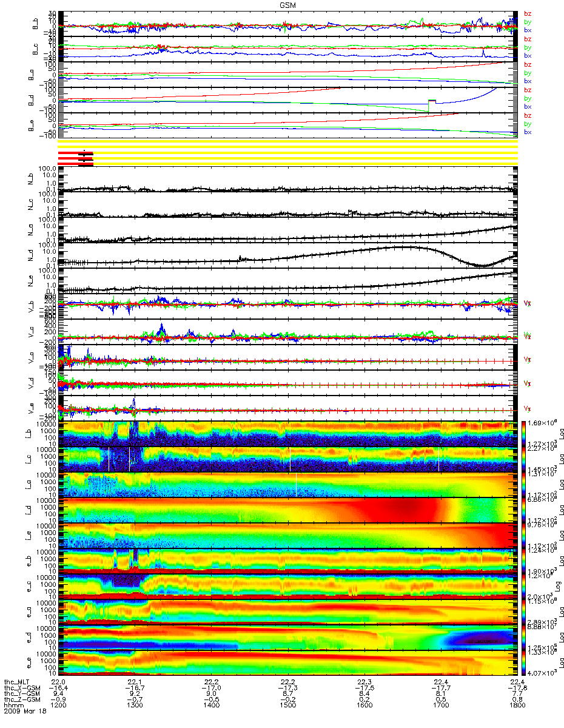Click the e_e panel color bar
Screen dimensions: 564x728
point(523,664)
